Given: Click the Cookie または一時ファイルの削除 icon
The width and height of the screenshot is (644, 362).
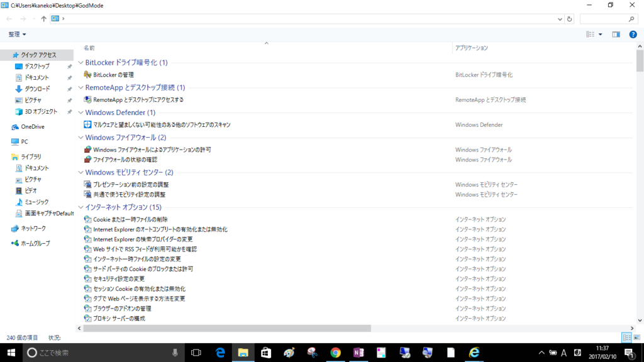Looking at the screenshot, I should click(87, 219).
